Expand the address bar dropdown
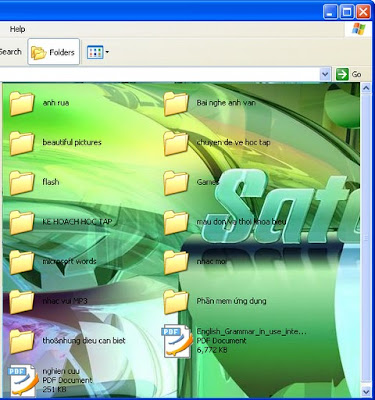 (325, 74)
